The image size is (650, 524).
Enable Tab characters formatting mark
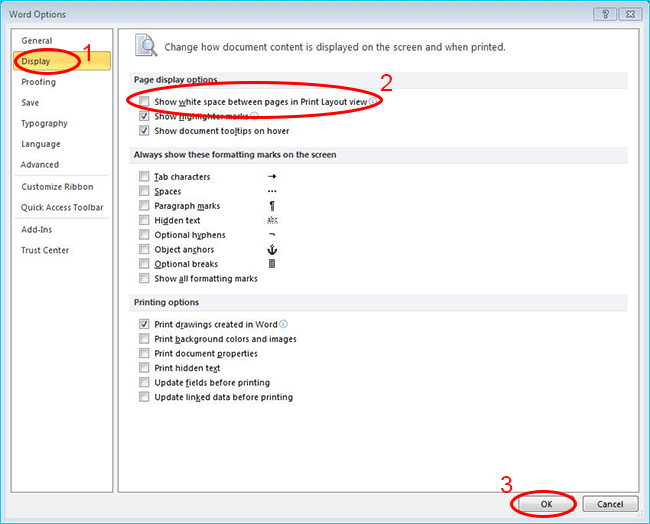[x=144, y=177]
